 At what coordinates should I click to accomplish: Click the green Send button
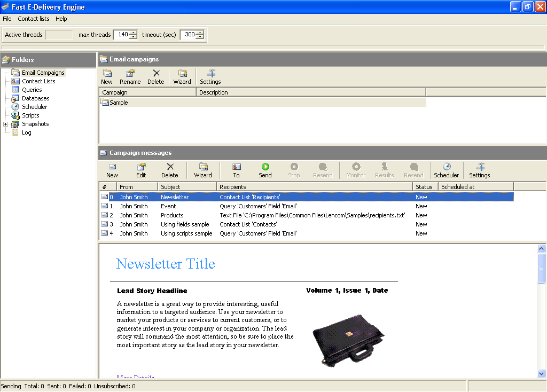[265, 170]
